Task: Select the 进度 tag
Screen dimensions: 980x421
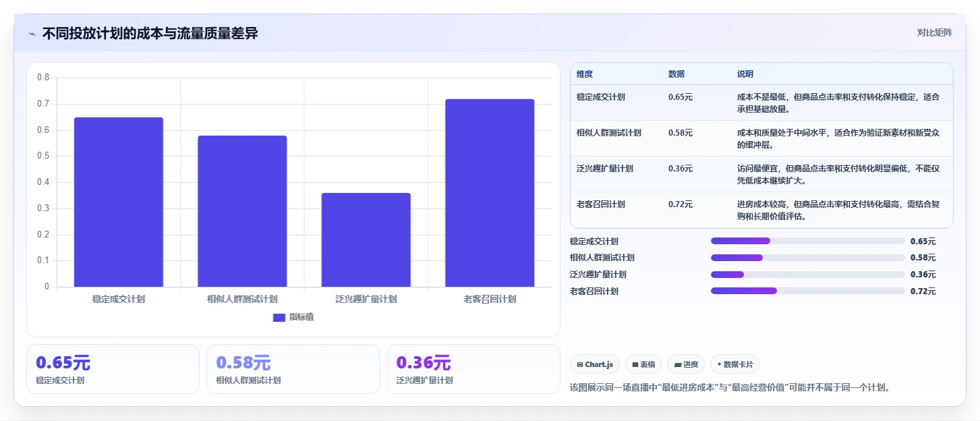Action: click(x=686, y=364)
